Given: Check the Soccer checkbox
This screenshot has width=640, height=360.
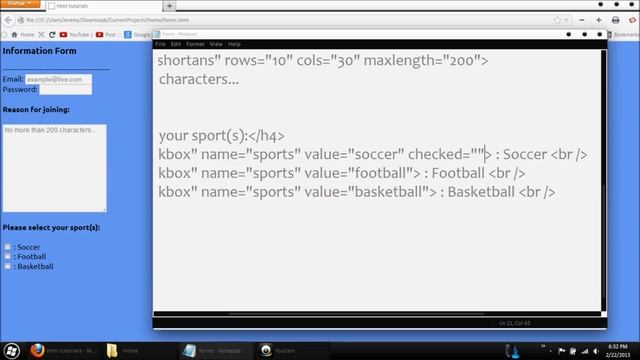Looking at the screenshot, I should click(7, 247).
